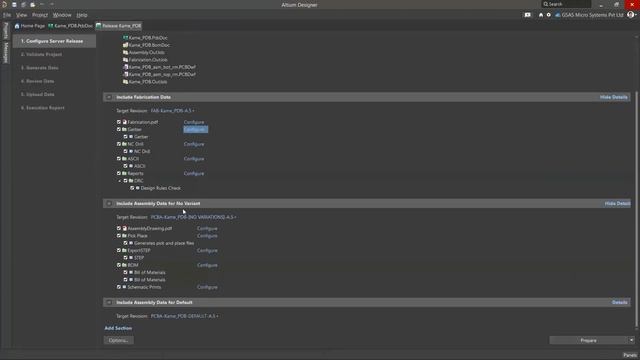The image size is (640, 360).
Task: Click Details link for Assembly Data Default
Action: (620, 302)
